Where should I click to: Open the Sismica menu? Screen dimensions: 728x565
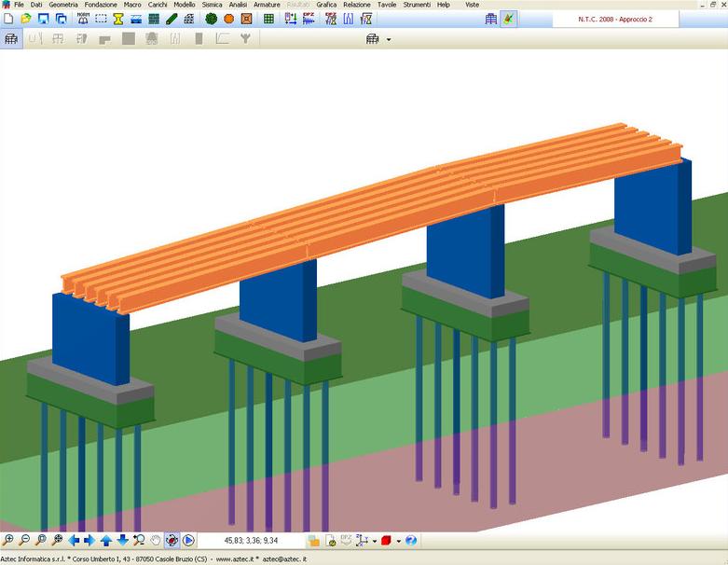point(212,5)
